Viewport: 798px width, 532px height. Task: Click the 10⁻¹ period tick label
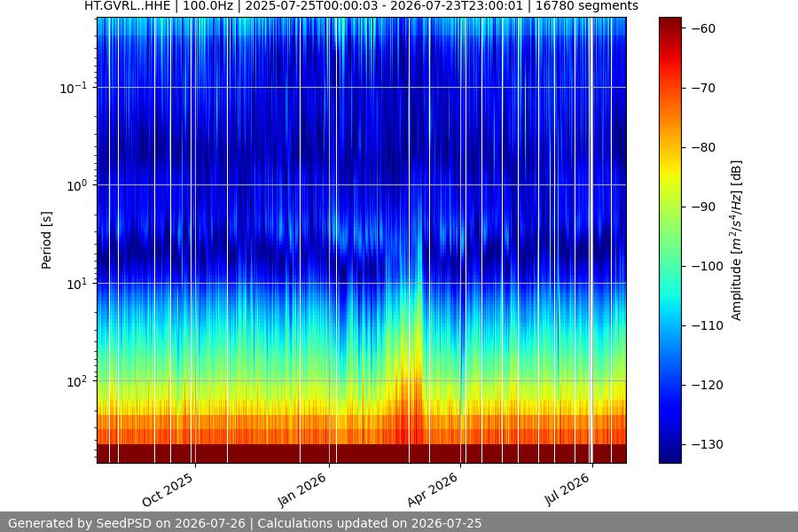[73, 88]
